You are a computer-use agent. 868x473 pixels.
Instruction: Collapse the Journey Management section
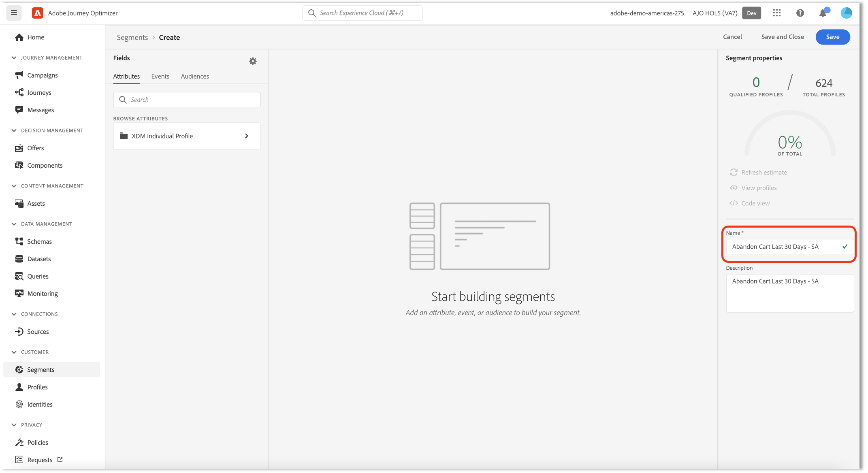47,58
